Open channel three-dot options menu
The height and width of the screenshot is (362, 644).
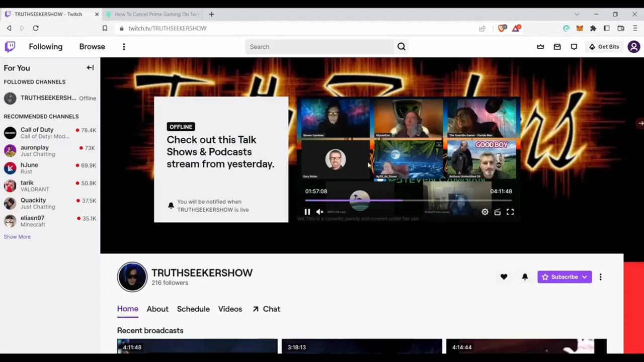point(600,277)
